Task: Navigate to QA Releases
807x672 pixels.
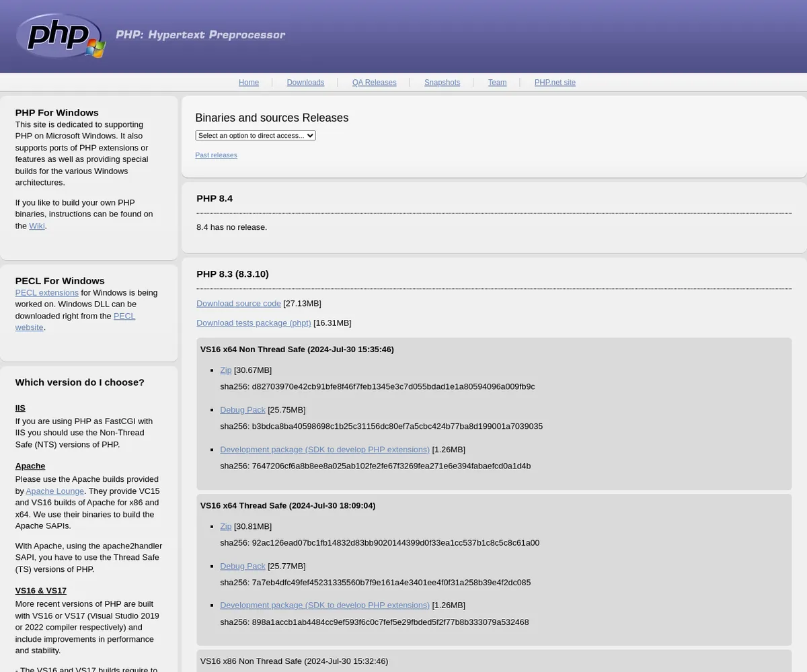Action: click(374, 83)
